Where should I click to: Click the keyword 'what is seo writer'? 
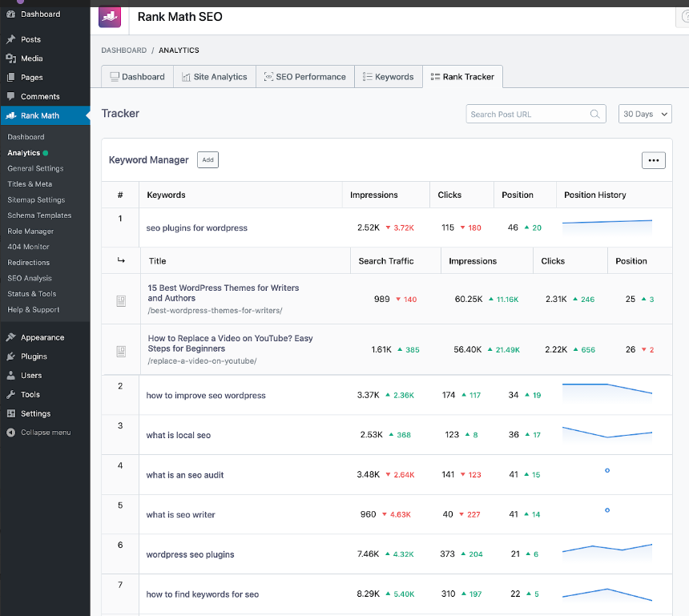[180, 515]
